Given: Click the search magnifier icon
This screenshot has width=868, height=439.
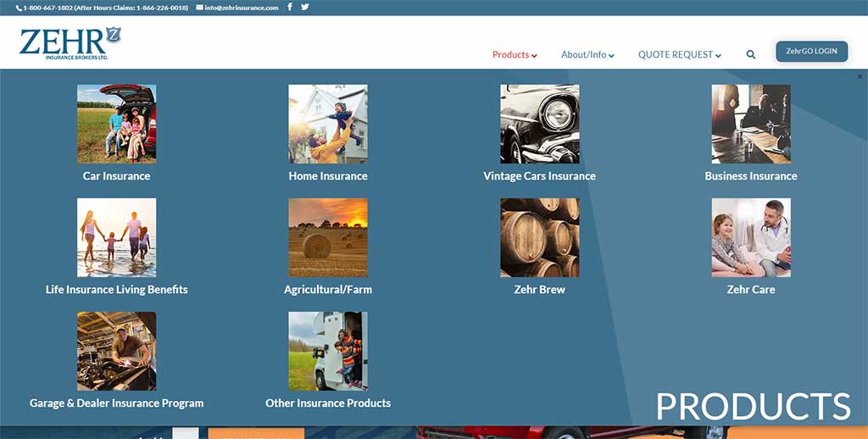Looking at the screenshot, I should pyautogui.click(x=751, y=55).
